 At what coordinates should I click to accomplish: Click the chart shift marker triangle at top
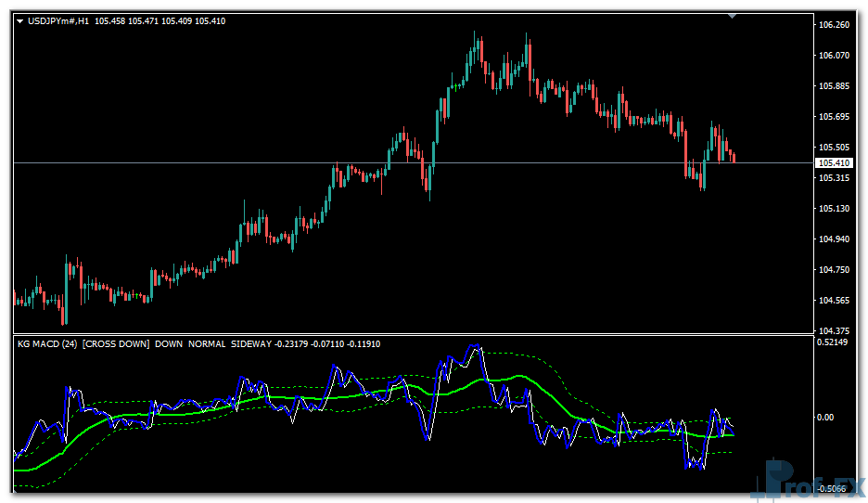(x=734, y=16)
